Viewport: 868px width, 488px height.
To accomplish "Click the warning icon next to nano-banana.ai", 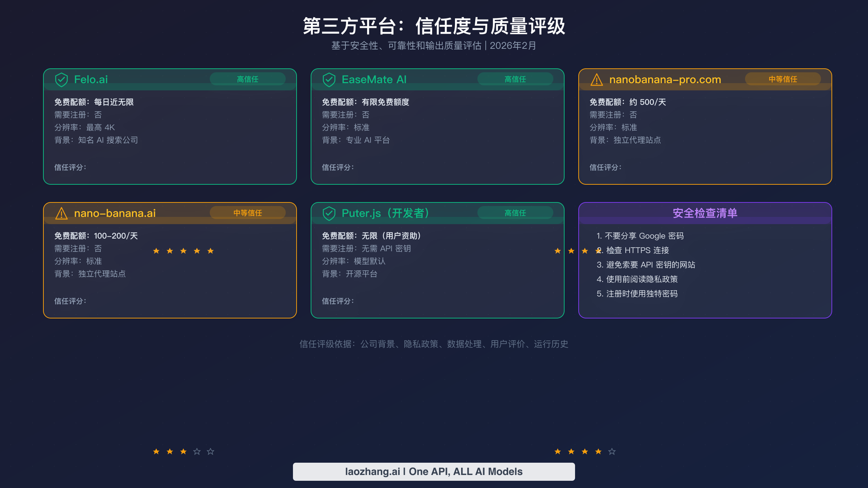I will 62,213.
